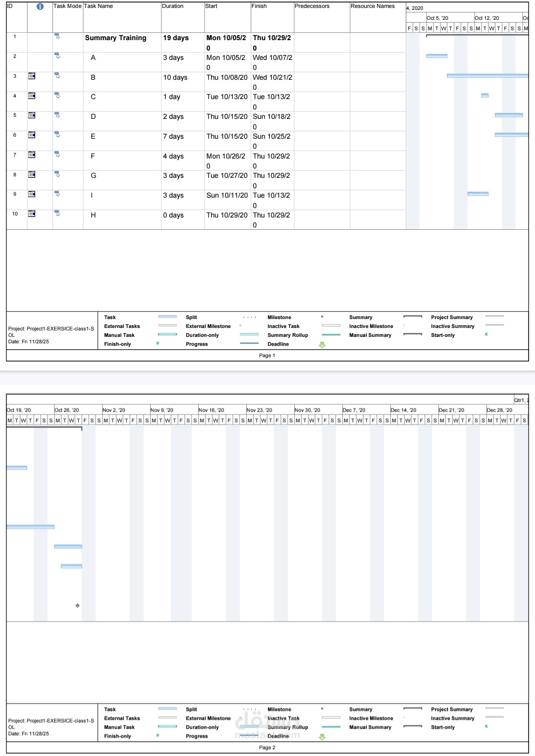Select the "4 days" duration cell
Viewport: 535px width, 756px height.
point(183,161)
